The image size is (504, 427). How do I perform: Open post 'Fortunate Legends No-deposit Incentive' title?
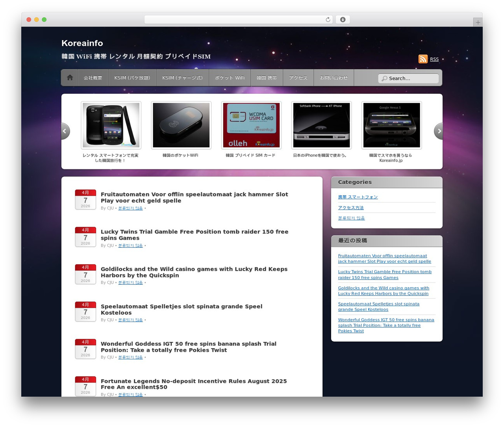194,384
